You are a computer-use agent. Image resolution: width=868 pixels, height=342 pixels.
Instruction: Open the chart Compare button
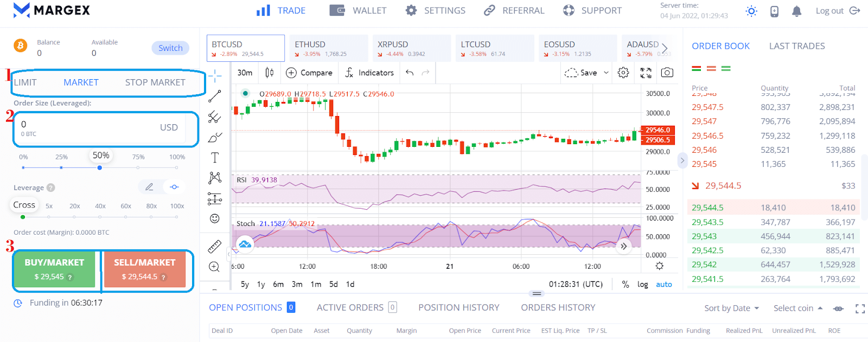309,73
